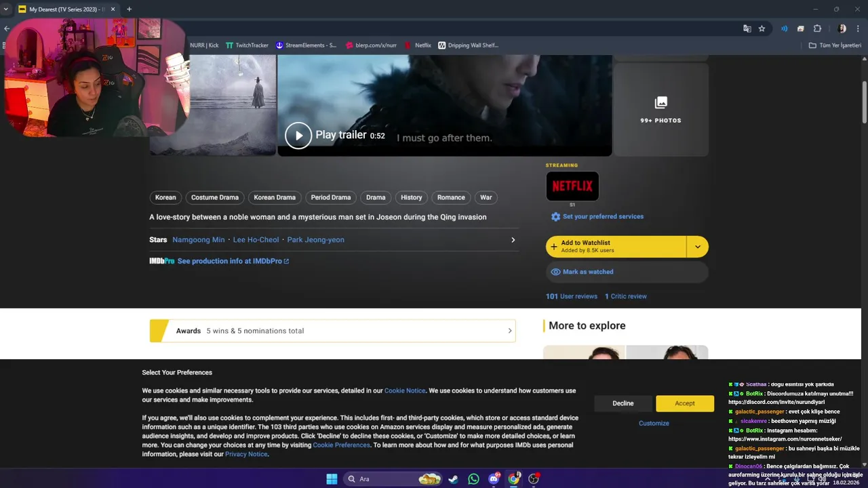Select the Costume Drama genre chip
Viewport: 868px width, 488px height.
215,197
